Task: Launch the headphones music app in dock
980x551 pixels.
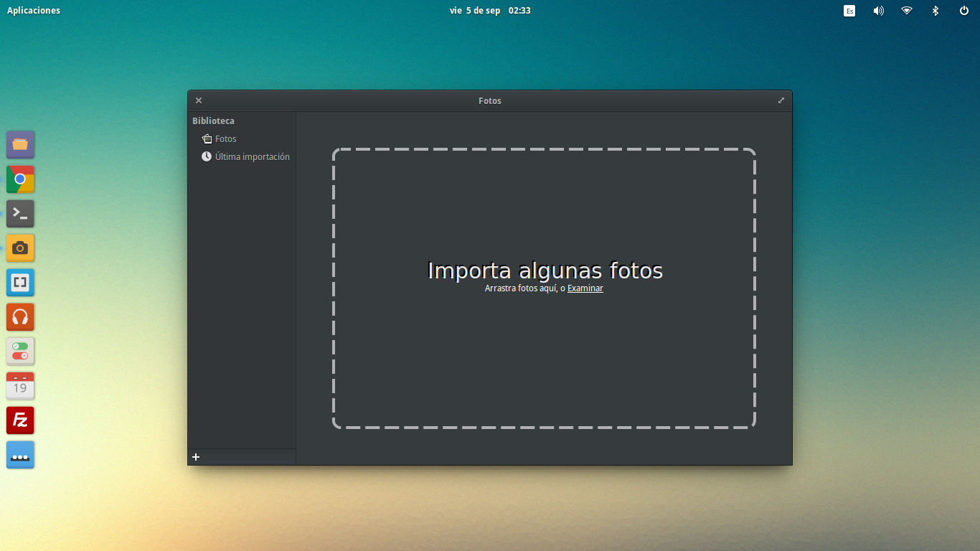Action: pos(20,317)
